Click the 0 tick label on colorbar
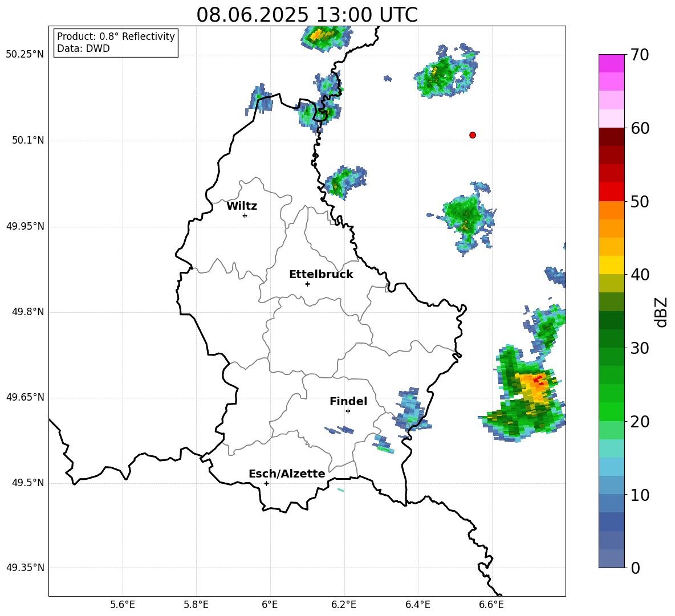This screenshot has width=675, height=616. tap(636, 568)
